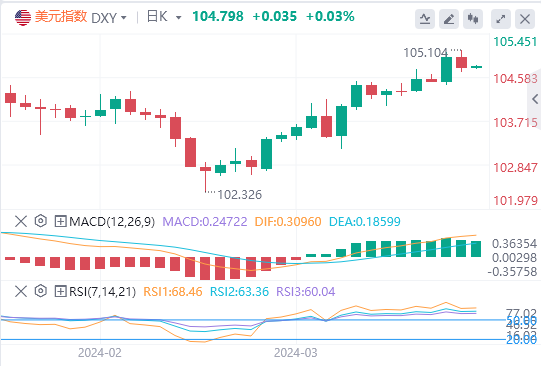This screenshot has height=366, width=541.
Task: Open the DXY symbol dropdown
Action: [109, 18]
